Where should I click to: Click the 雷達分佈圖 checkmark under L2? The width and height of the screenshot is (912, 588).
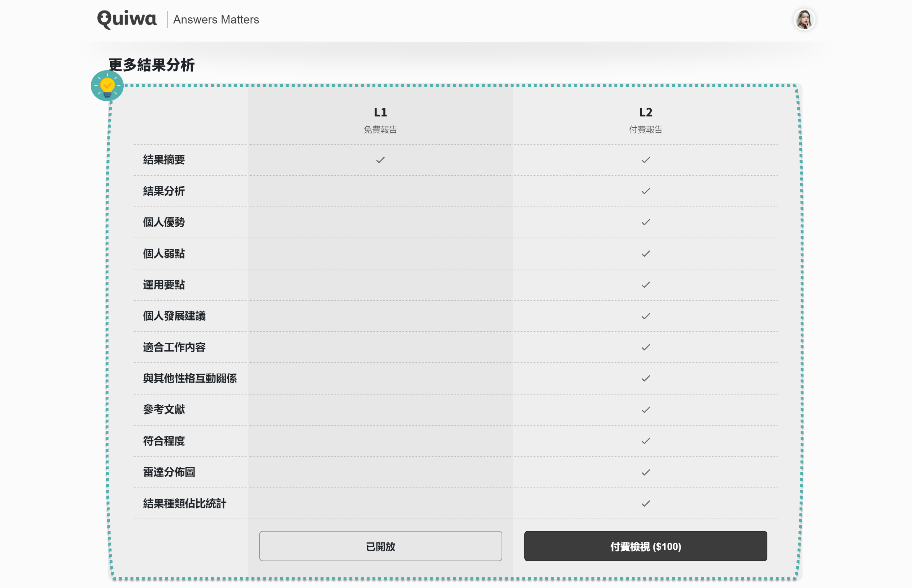[646, 472]
